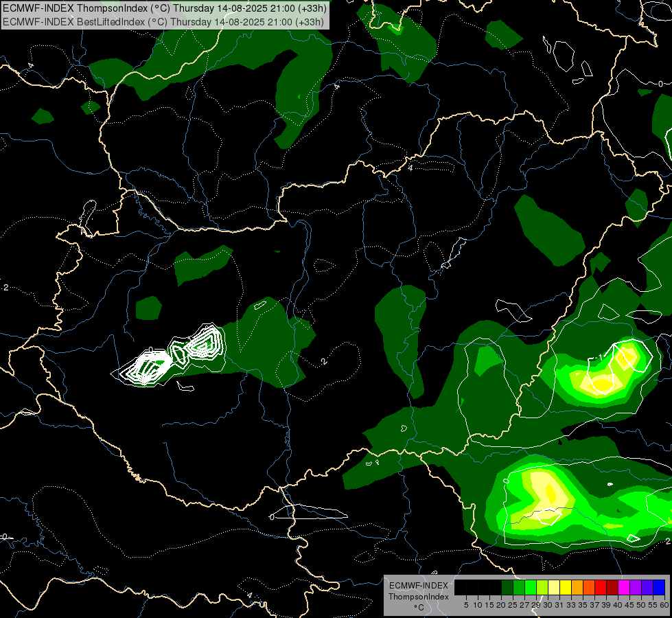This screenshot has width=672, height=618.
Task: Select the violet 50-55 legend swatch
Action: (647, 587)
